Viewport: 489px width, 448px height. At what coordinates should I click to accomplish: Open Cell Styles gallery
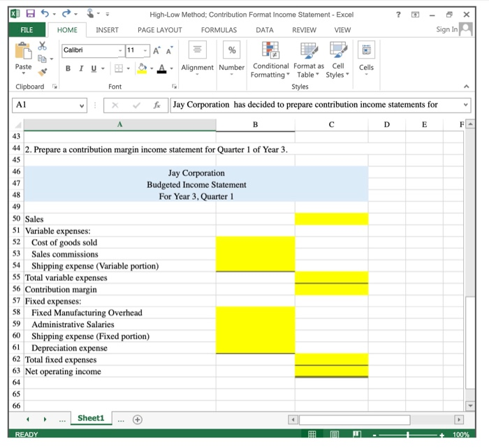click(x=337, y=60)
